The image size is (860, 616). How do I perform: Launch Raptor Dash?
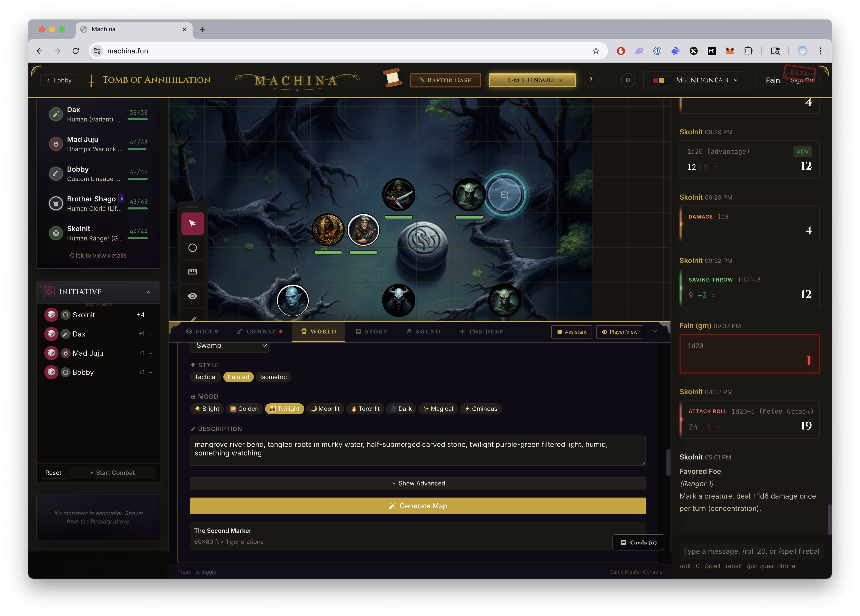pos(446,80)
